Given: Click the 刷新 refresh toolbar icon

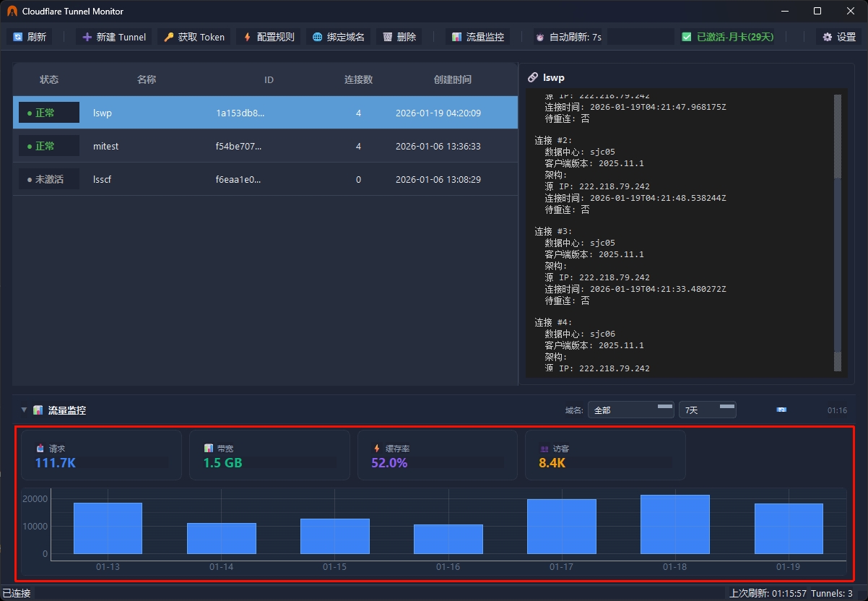Looking at the screenshot, I should point(18,37).
